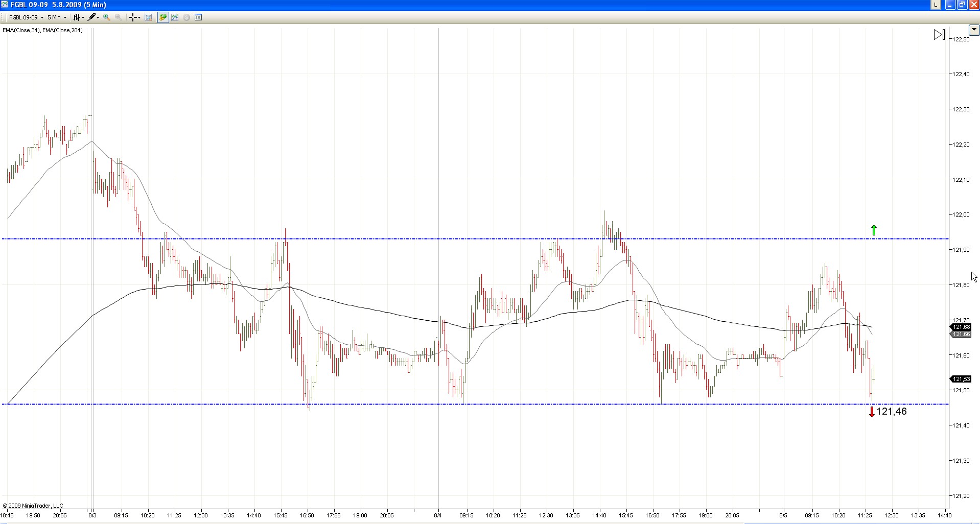This screenshot has height=524, width=980.
Task: Click the EMA(Close,34), EMA(Close,204) indicator label
Action: (x=42, y=30)
